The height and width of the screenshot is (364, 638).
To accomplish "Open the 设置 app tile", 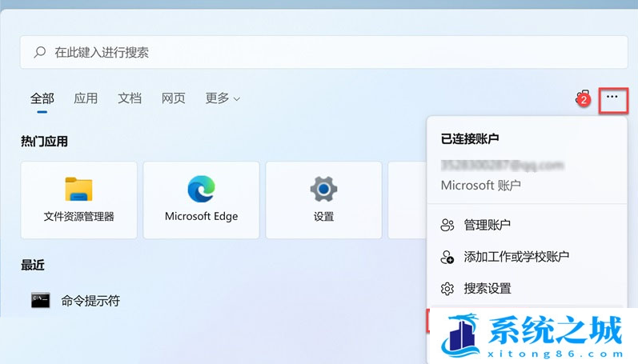I will (324, 200).
